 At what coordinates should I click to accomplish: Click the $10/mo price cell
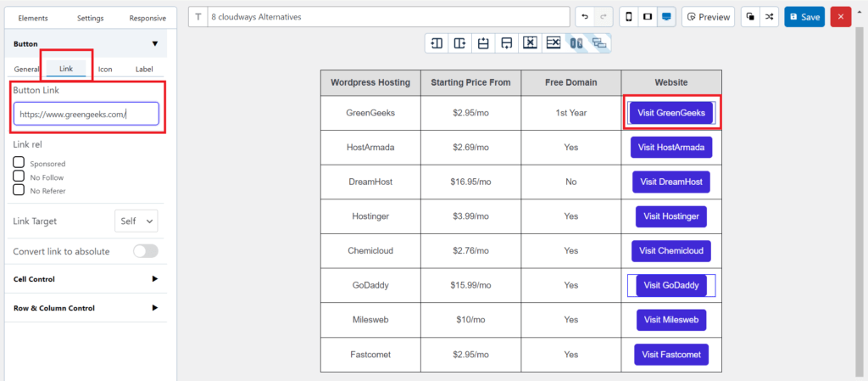pyautogui.click(x=470, y=320)
